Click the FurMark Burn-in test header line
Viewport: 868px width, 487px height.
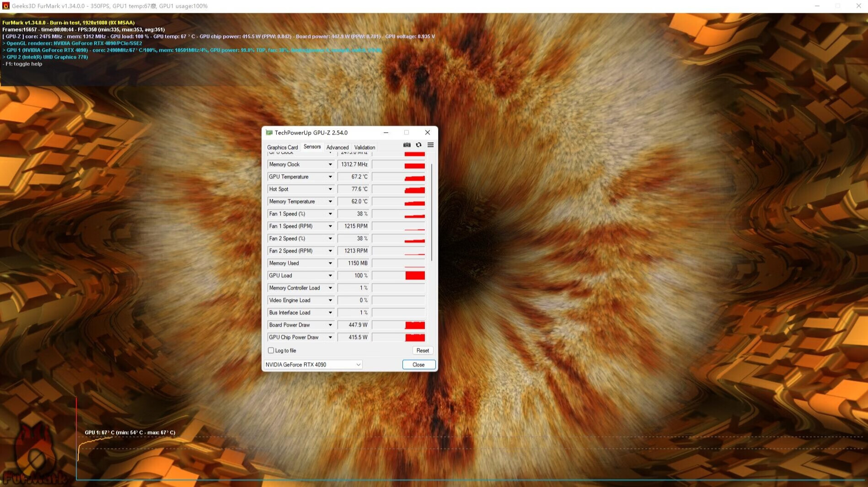[x=69, y=23]
